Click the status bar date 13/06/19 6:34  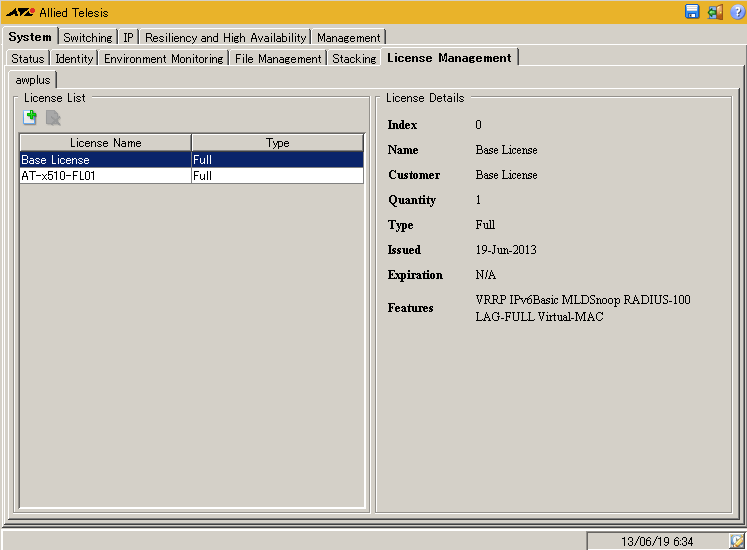click(x=657, y=541)
